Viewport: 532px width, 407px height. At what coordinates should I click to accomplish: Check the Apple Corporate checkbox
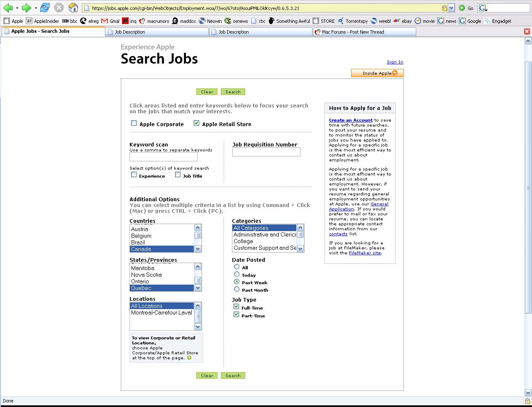point(134,123)
